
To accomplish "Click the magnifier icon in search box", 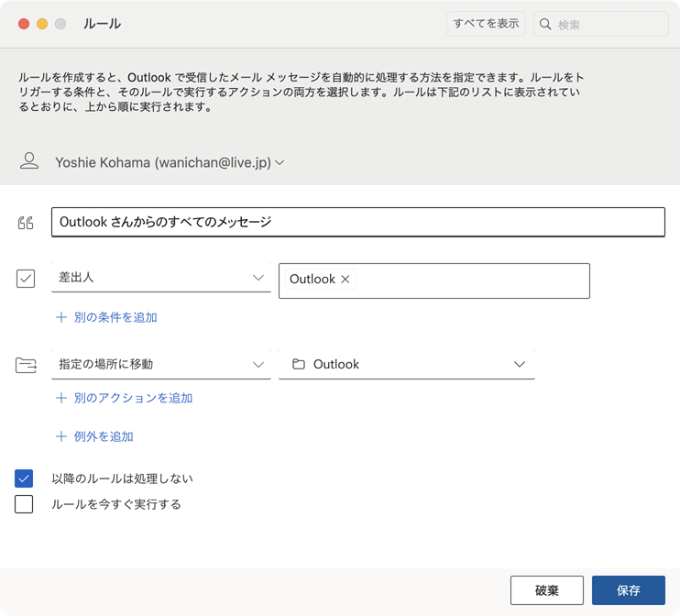I will pyautogui.click(x=546, y=25).
